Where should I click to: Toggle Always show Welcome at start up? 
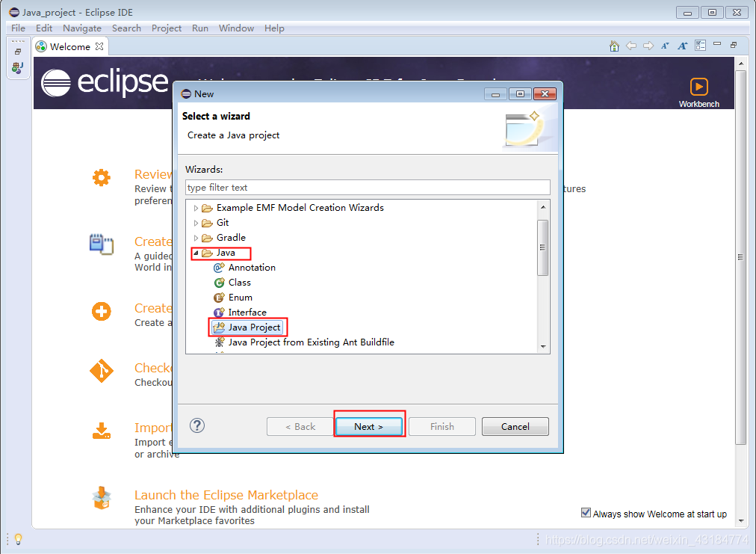coord(586,513)
